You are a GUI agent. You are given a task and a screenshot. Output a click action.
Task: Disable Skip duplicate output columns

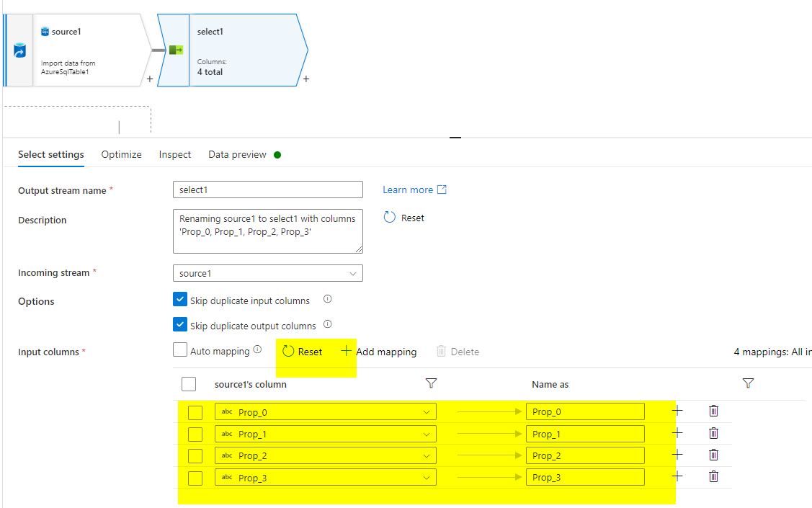pos(179,324)
